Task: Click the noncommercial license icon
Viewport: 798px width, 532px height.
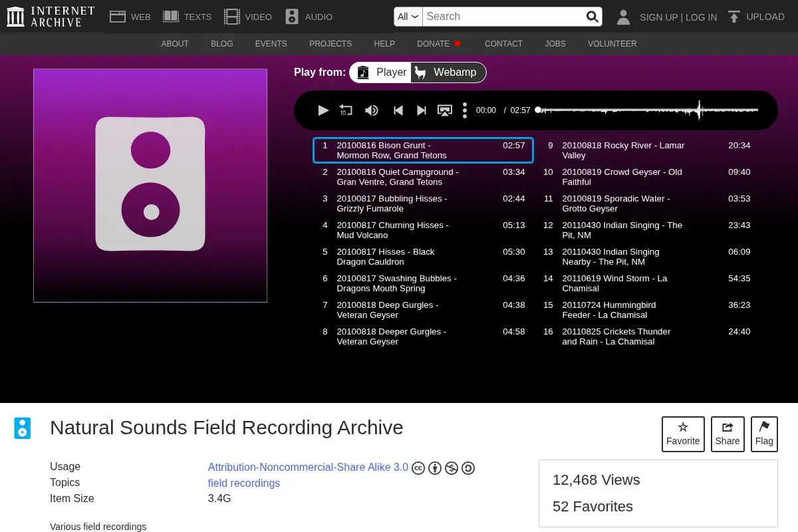Action: 452,468
